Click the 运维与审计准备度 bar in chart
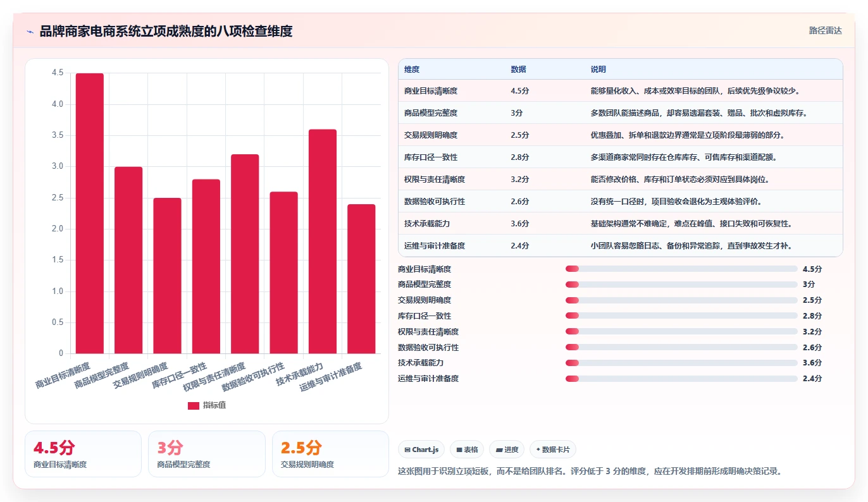This screenshot has height=502, width=868. pos(361,279)
